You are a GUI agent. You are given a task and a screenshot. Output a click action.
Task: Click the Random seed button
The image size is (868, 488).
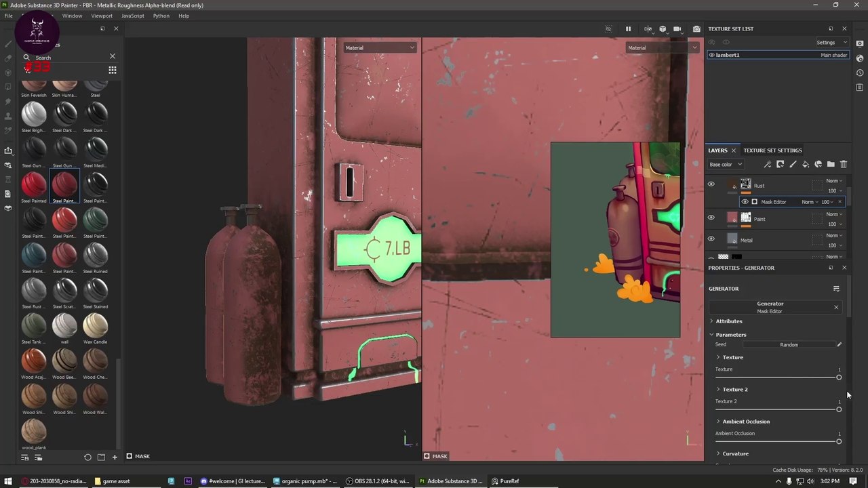point(789,344)
